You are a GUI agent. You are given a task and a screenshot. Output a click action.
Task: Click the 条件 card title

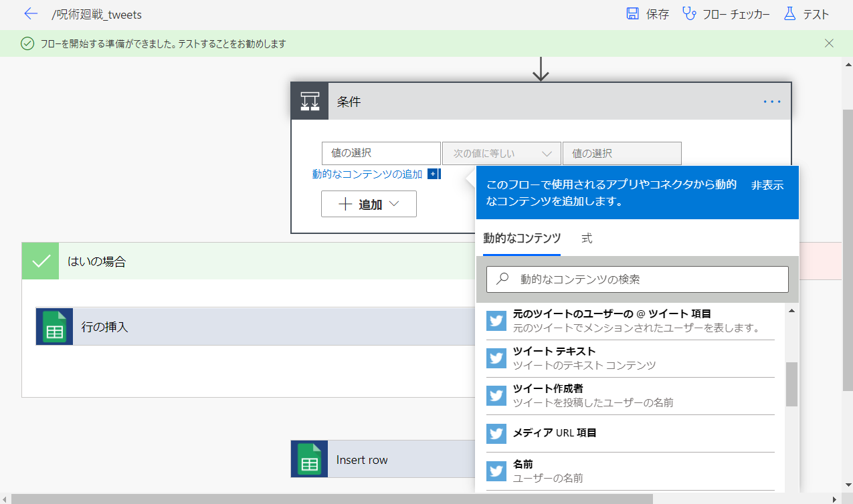(x=349, y=102)
